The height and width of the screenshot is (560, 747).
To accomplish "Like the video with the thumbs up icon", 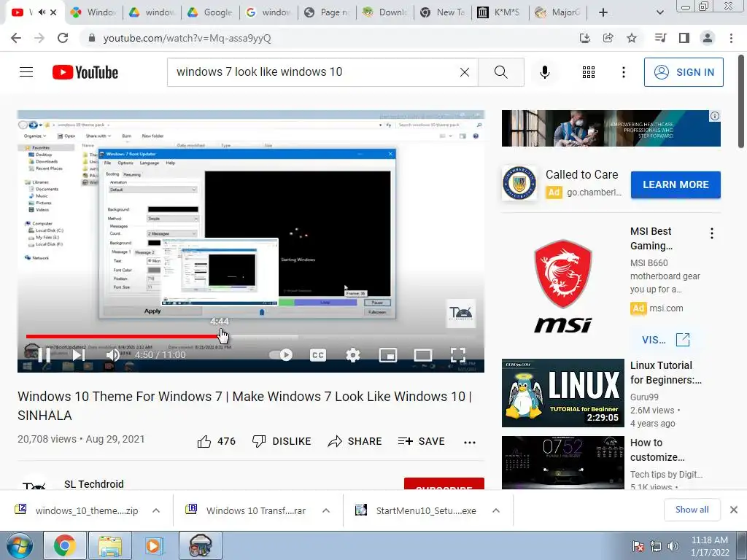I will [204, 441].
